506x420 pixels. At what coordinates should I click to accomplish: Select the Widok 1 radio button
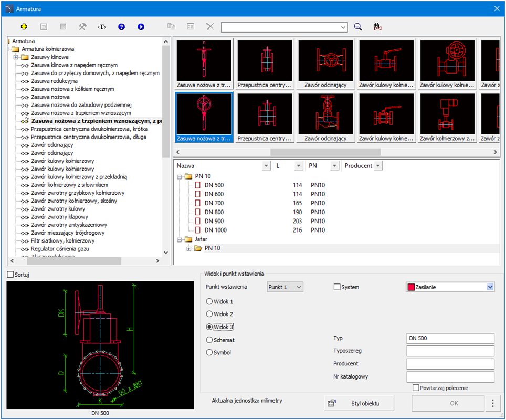[x=209, y=302]
